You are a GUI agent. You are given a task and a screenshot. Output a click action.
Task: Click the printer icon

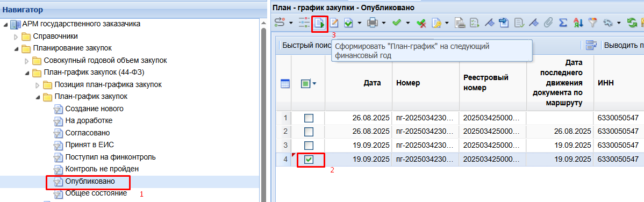coord(372,23)
